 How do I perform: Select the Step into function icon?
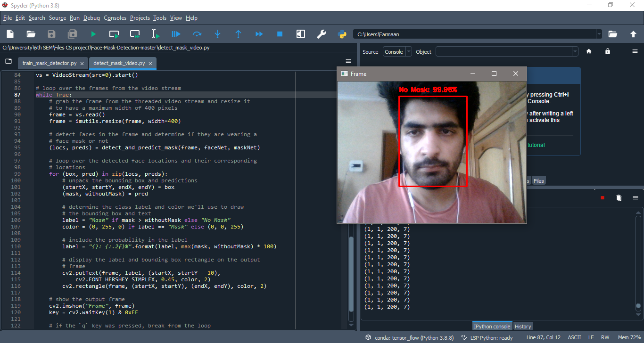(217, 34)
